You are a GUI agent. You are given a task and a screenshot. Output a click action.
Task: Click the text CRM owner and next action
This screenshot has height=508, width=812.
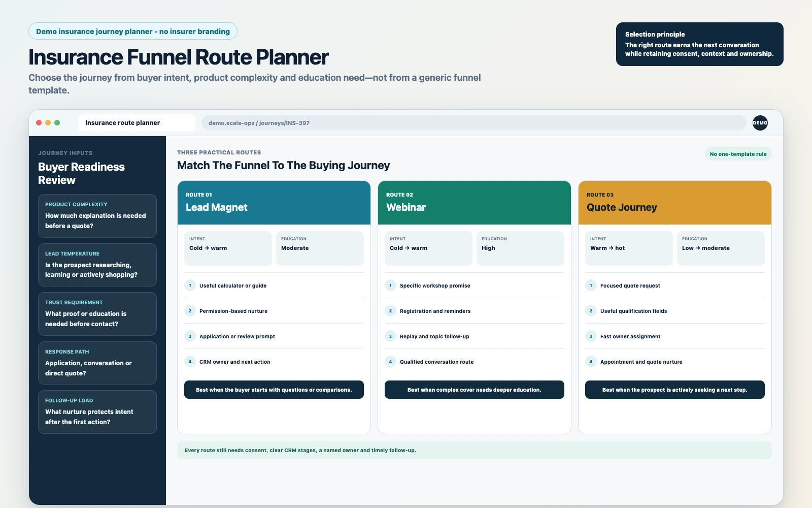click(x=235, y=362)
